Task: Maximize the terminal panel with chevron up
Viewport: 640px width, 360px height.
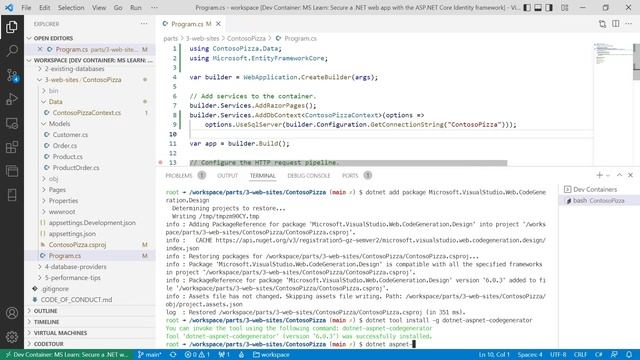Action: pos(619,175)
